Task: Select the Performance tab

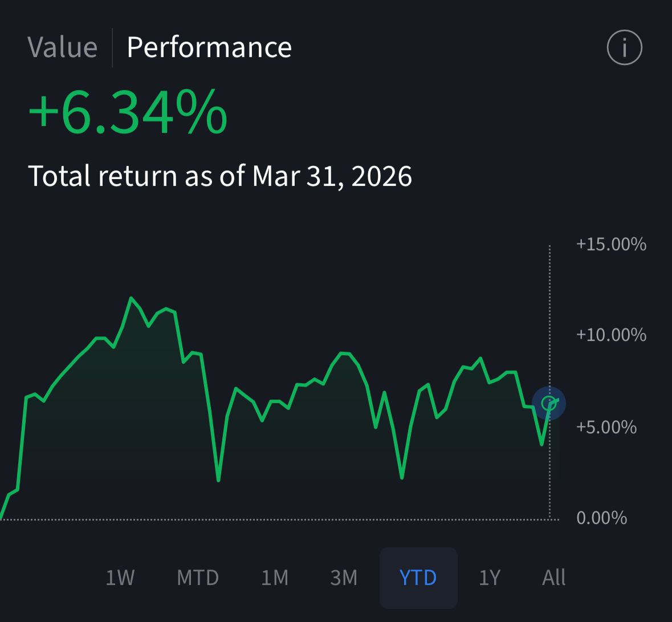Action: pos(209,47)
